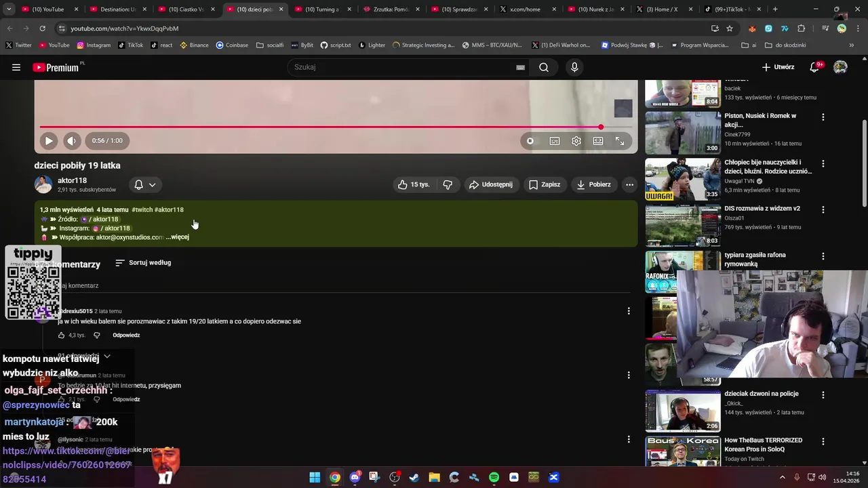Open aktor118 channel avatar
Image resolution: width=868 pixels, height=488 pixels.
click(x=43, y=184)
